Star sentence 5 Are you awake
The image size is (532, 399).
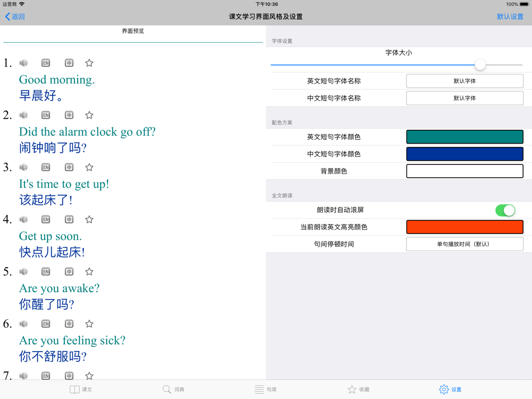coord(89,271)
